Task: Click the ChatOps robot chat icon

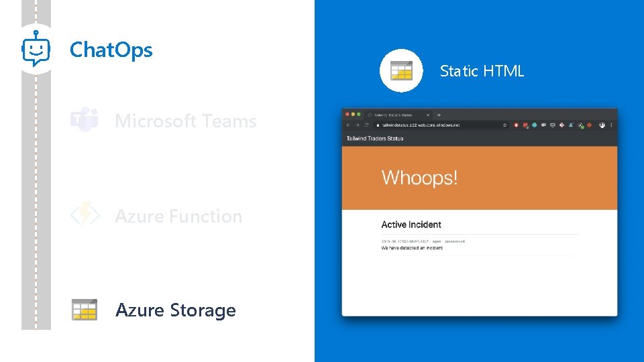Action: (36, 49)
